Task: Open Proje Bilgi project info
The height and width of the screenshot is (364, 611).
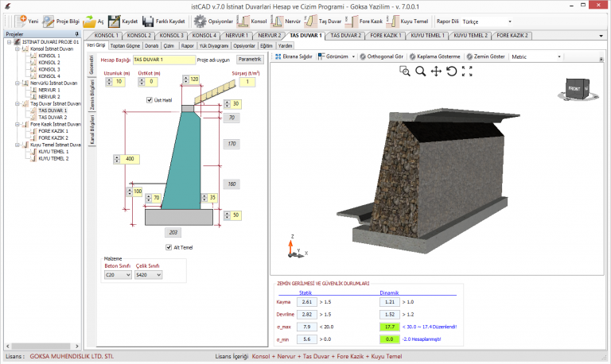Action: [60, 21]
